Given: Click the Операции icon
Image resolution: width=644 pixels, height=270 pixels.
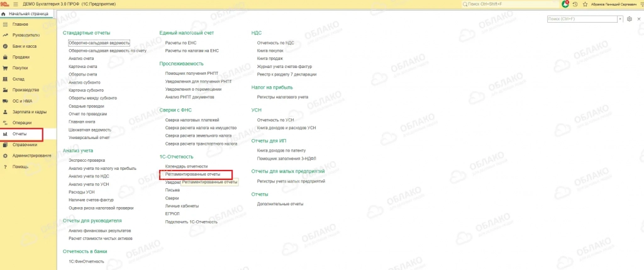Looking at the screenshot, I should (5, 123).
